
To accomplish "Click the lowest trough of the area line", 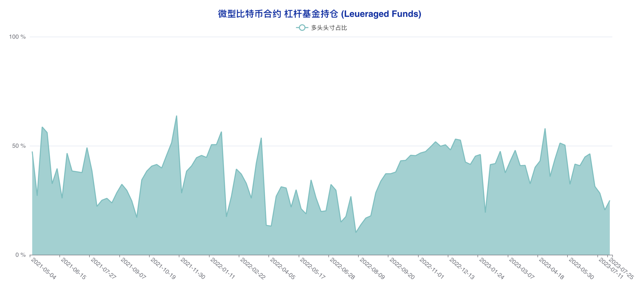I will pyautogui.click(x=356, y=232).
